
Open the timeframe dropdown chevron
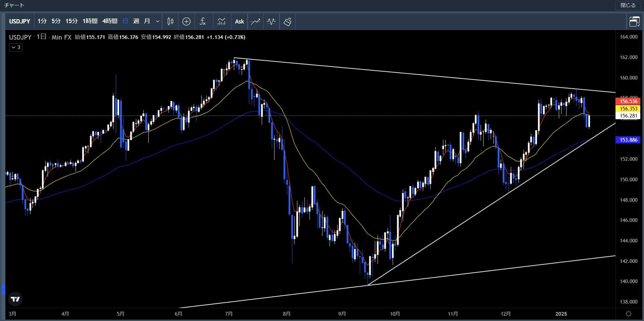[x=158, y=21]
